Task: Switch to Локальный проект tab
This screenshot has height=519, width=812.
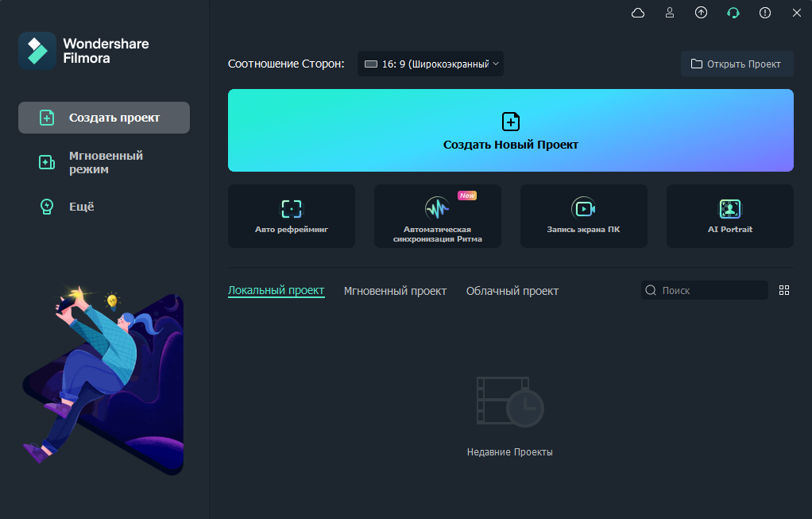Action: tap(276, 291)
